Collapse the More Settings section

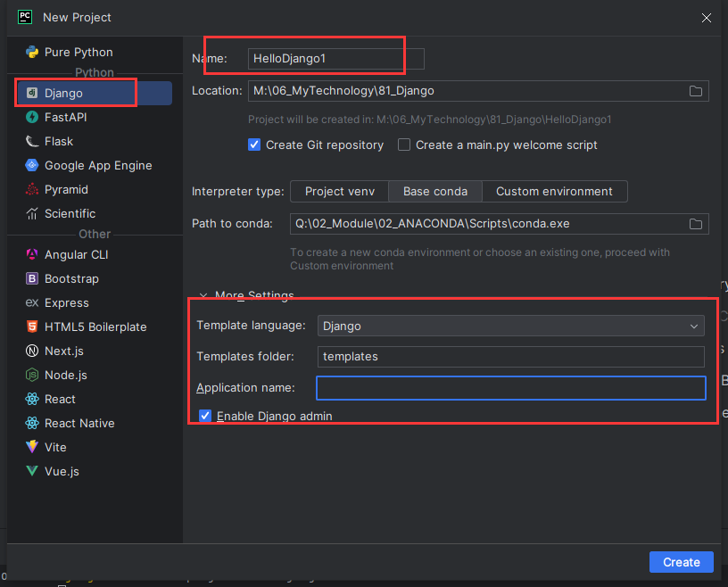pyautogui.click(x=203, y=295)
